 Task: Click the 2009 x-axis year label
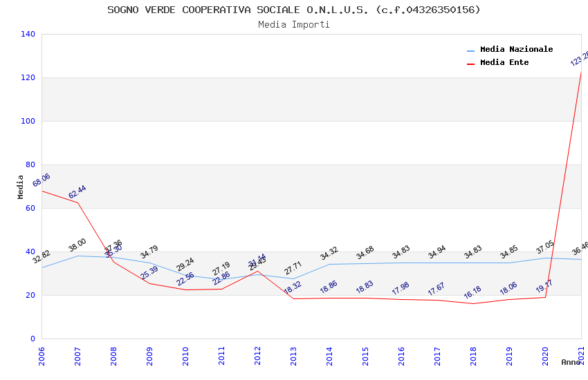tap(149, 356)
